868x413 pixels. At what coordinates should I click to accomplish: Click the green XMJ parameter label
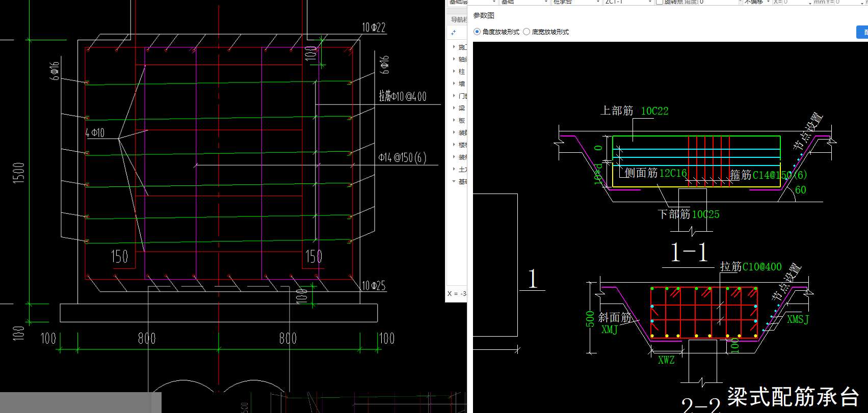pyautogui.click(x=609, y=329)
